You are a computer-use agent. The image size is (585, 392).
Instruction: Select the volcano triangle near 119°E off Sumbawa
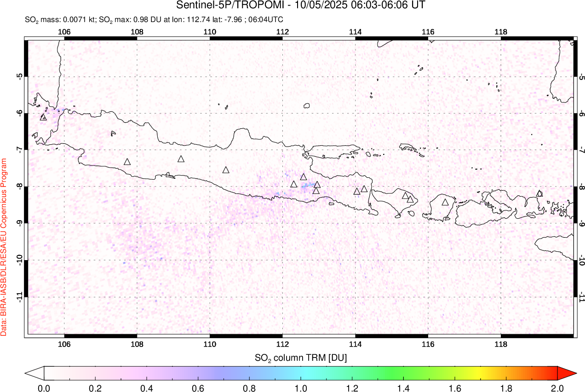pos(539,193)
